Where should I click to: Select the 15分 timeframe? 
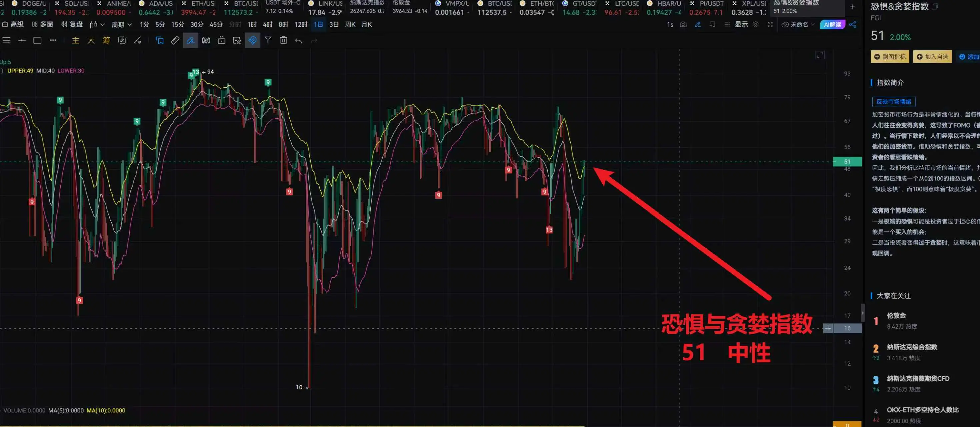(x=178, y=24)
